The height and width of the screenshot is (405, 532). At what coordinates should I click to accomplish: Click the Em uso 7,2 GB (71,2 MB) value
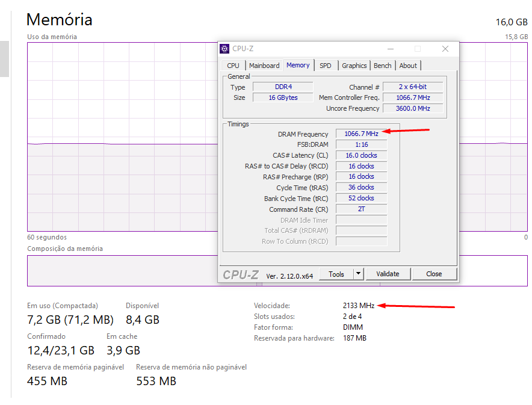pyautogui.click(x=70, y=320)
